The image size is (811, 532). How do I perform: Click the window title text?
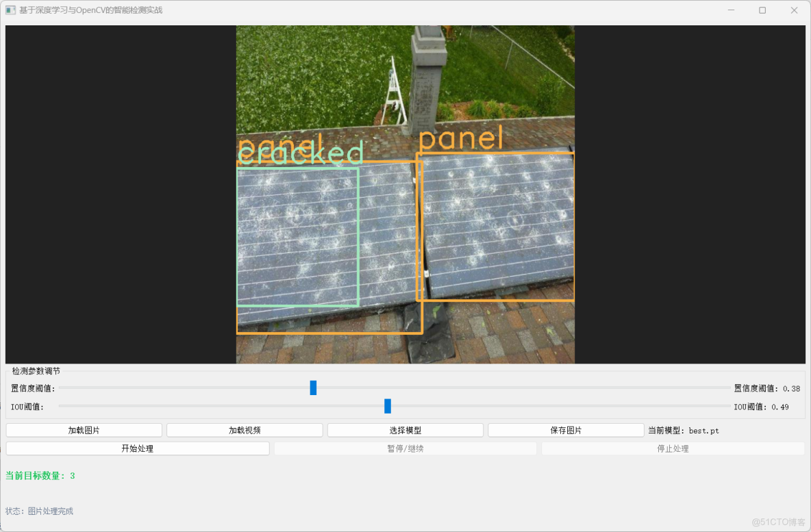click(x=91, y=10)
